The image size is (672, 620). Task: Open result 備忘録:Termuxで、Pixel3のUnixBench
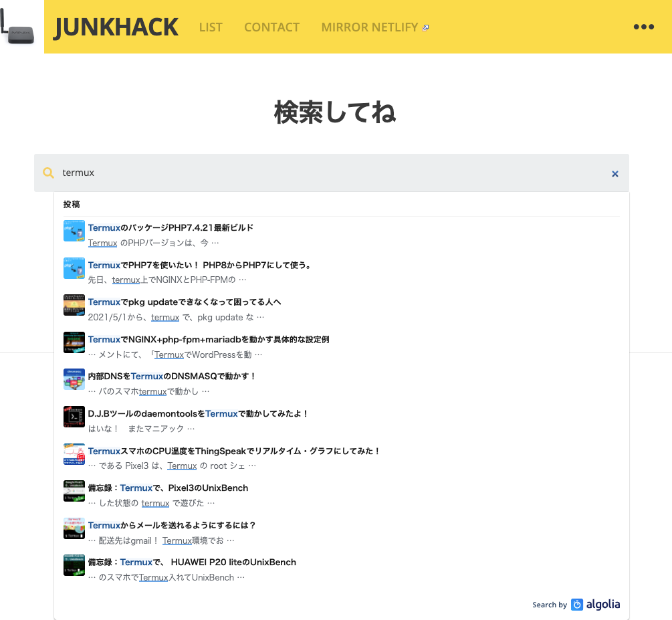168,488
